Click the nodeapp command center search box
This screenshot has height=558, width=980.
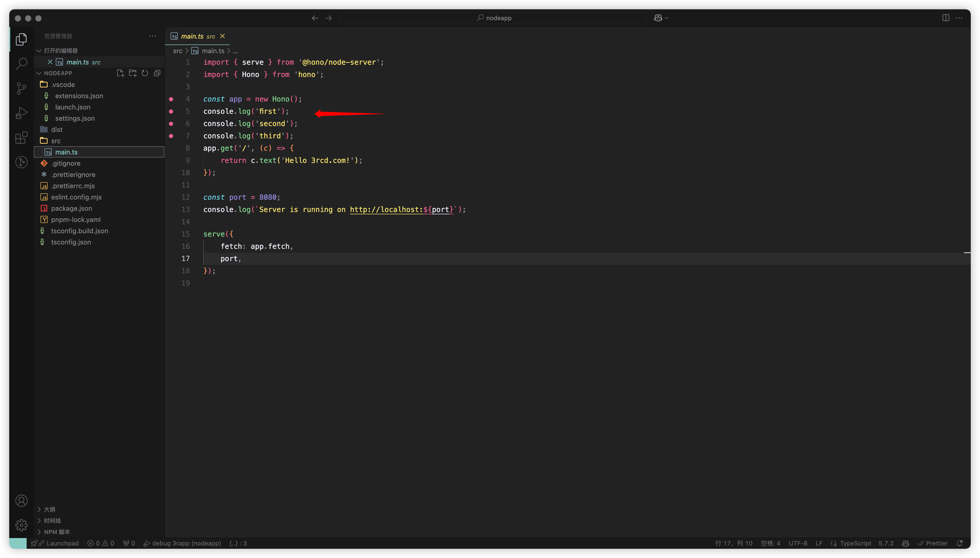(x=493, y=18)
